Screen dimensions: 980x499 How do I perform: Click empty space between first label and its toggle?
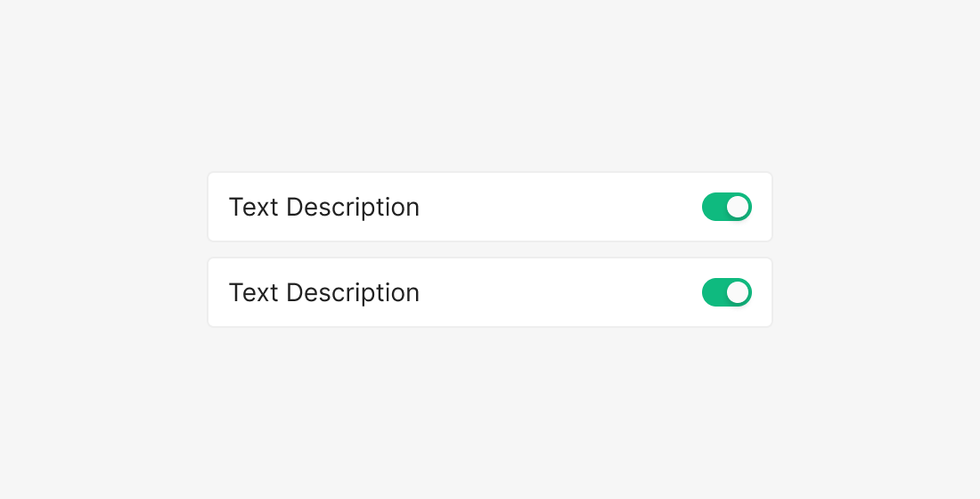click(561, 207)
